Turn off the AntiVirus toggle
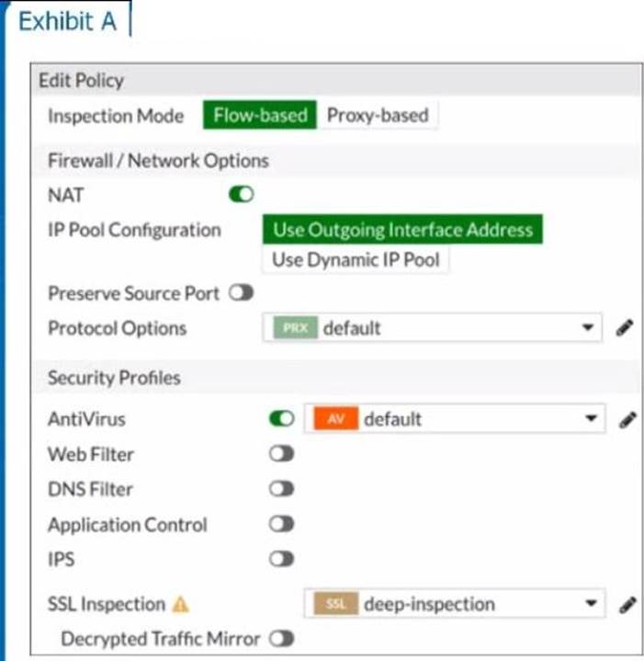 (282, 419)
